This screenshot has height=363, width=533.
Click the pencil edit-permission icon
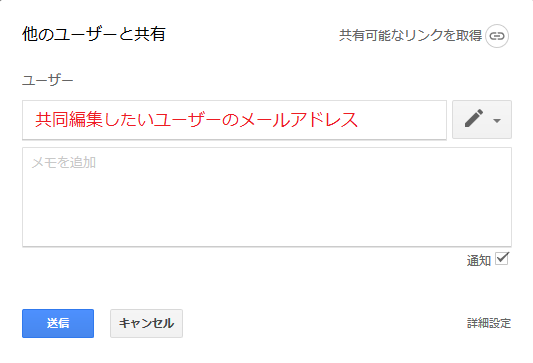tap(474, 118)
